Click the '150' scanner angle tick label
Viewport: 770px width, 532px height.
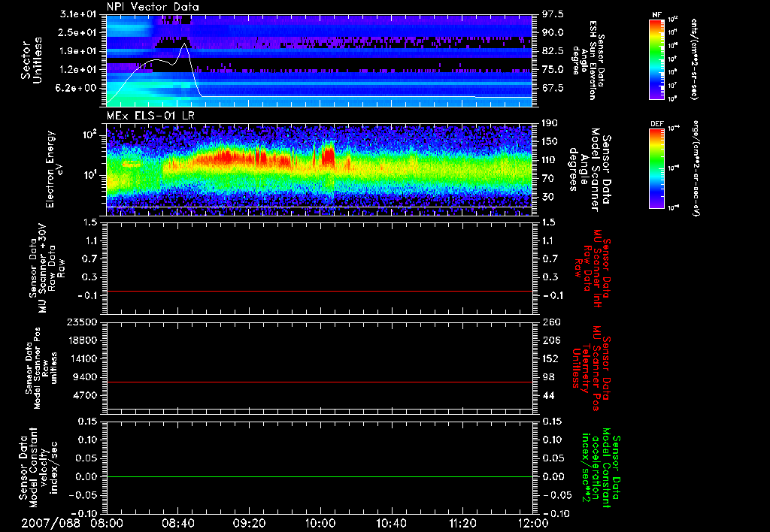(550, 142)
